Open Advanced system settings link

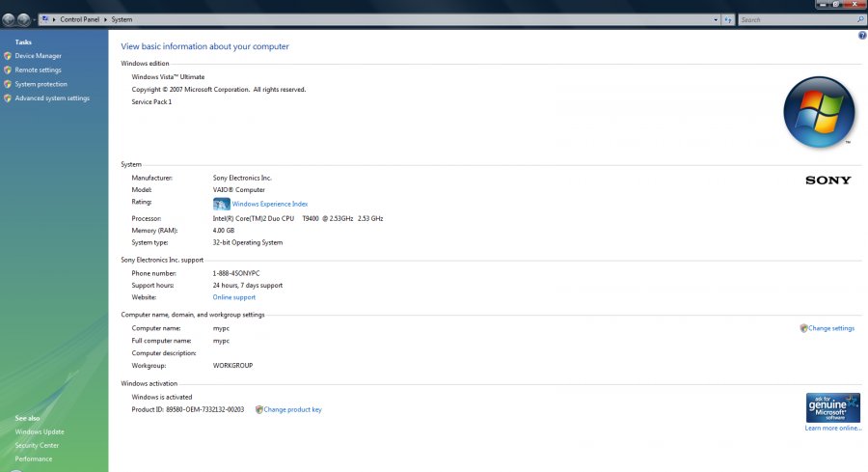(52, 98)
